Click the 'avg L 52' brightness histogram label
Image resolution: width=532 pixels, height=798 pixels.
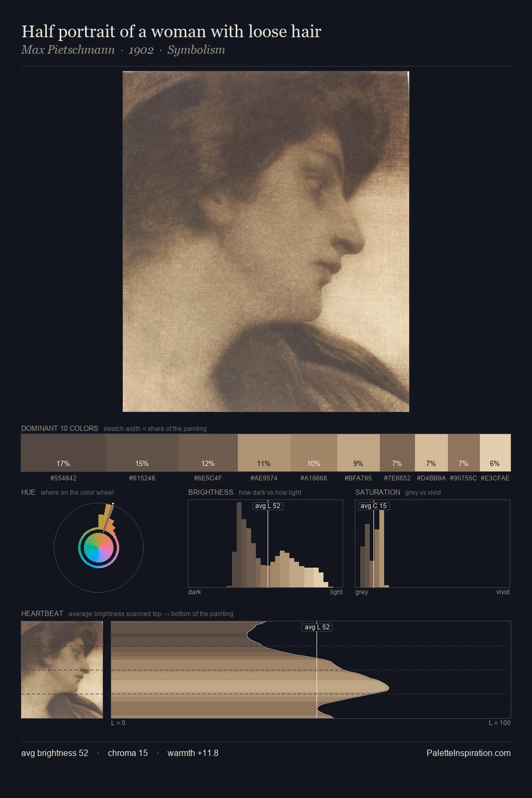[268, 506]
